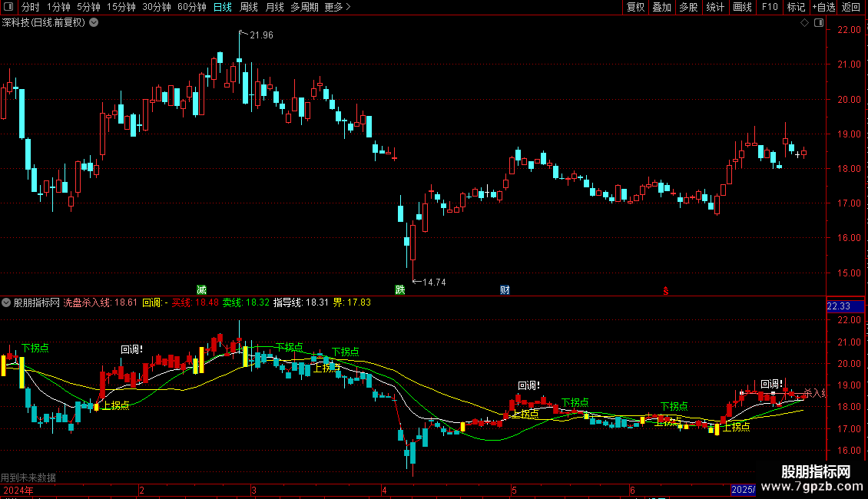The image size is (868, 499).
Task: Open the 多周期 multi-period view
Action: (x=304, y=7)
